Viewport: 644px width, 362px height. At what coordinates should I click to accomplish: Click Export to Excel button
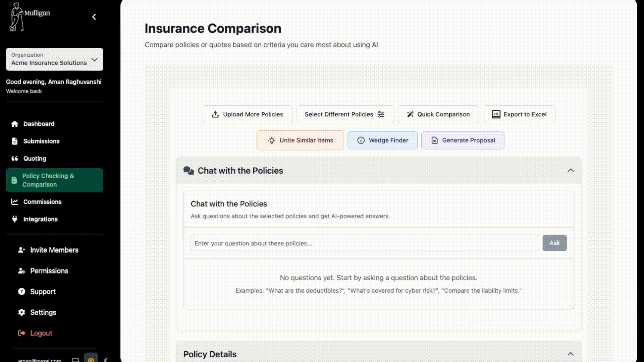pos(519,114)
